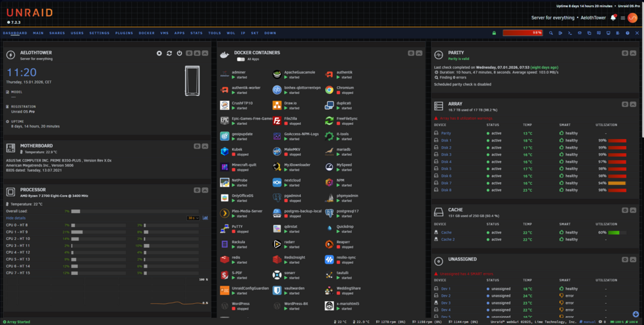This screenshot has height=325, width=644.
Task: Open the Plugins tab
Action: [124, 33]
